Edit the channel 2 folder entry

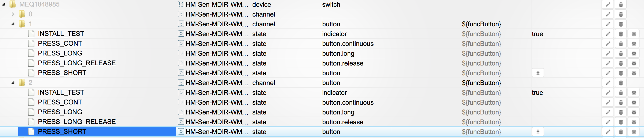pyautogui.click(x=608, y=83)
